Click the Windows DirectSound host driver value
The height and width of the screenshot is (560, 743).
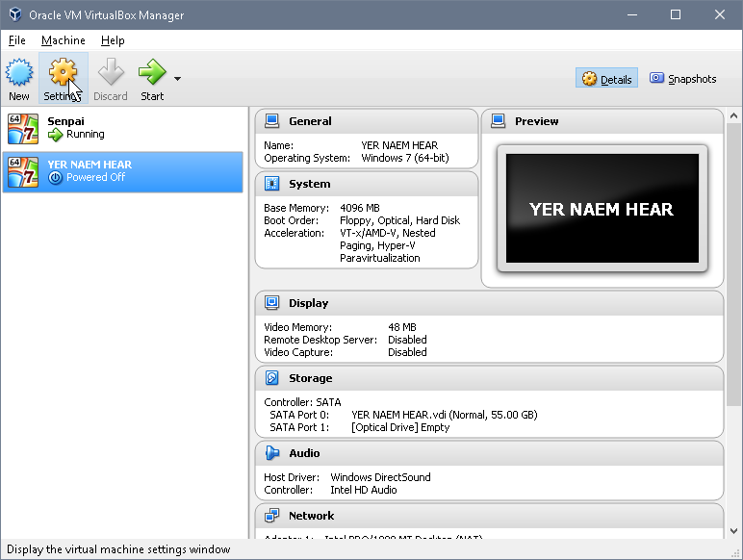pyautogui.click(x=380, y=477)
